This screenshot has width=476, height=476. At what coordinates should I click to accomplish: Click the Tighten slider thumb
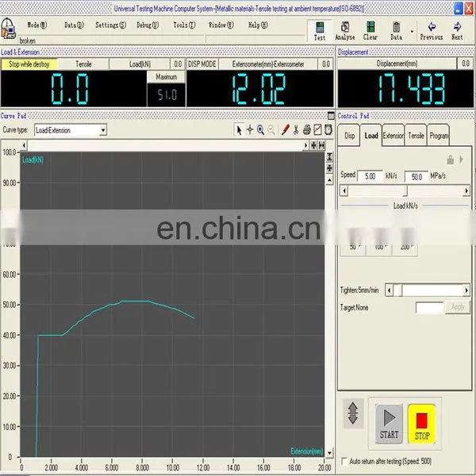point(400,290)
